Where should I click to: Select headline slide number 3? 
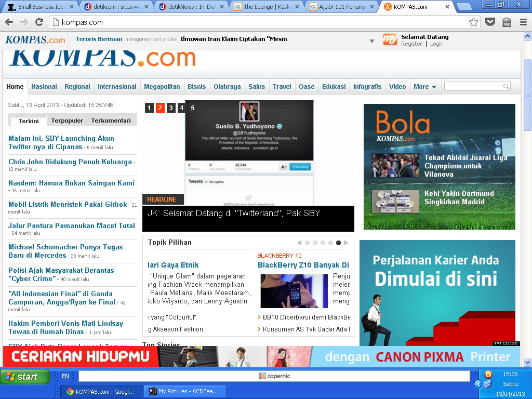pyautogui.click(x=171, y=108)
